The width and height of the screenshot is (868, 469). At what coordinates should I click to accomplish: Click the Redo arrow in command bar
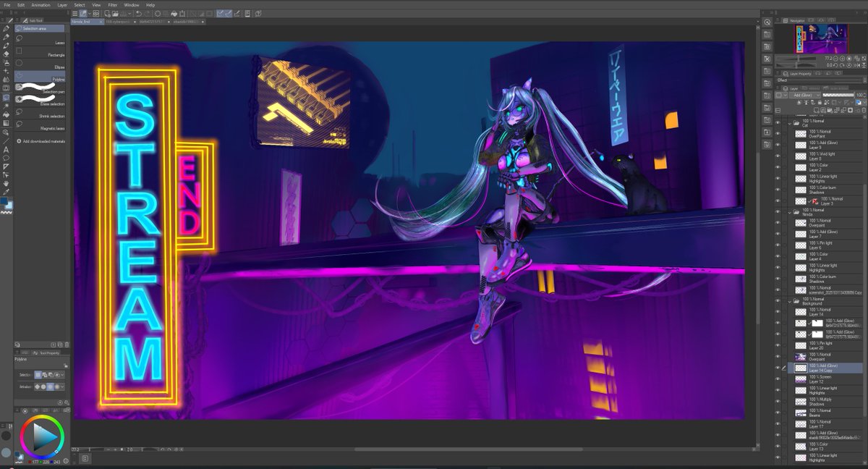pyautogui.click(x=148, y=14)
